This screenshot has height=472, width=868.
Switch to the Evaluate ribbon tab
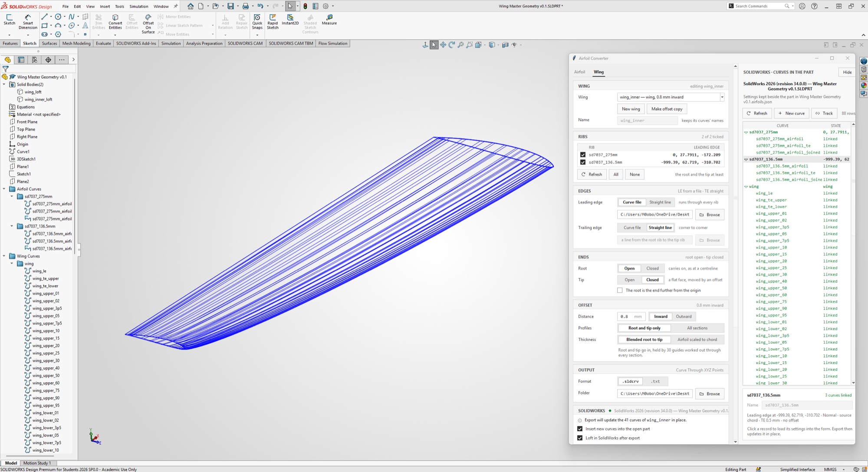(103, 43)
